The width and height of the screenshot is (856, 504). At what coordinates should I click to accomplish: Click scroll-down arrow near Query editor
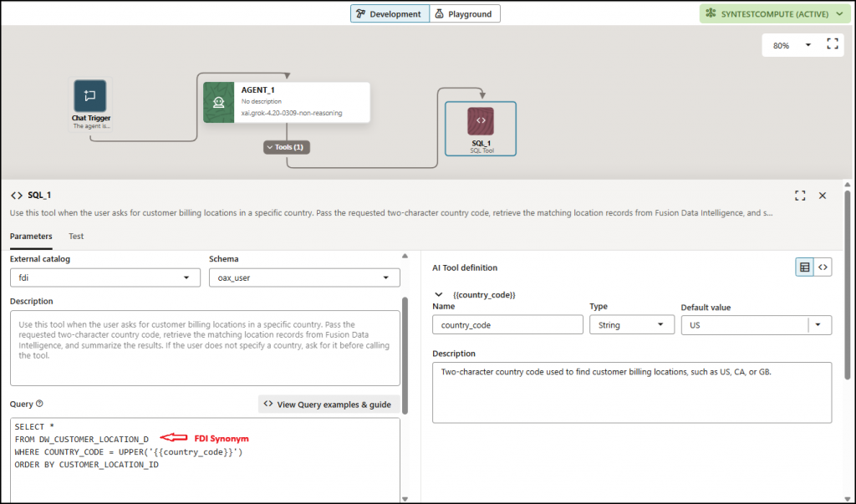click(405, 498)
